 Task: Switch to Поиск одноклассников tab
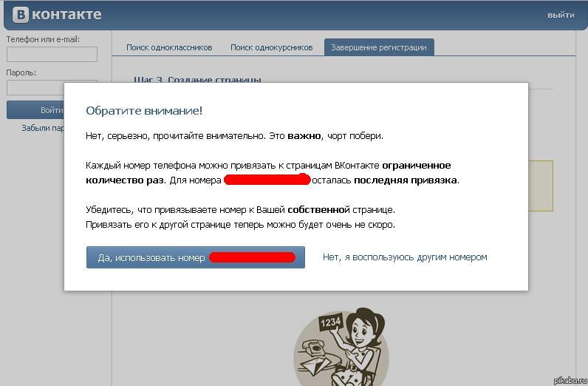click(x=169, y=47)
